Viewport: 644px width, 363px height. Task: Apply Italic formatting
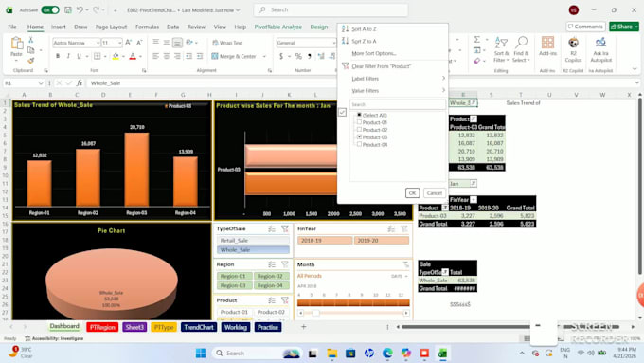click(x=68, y=56)
